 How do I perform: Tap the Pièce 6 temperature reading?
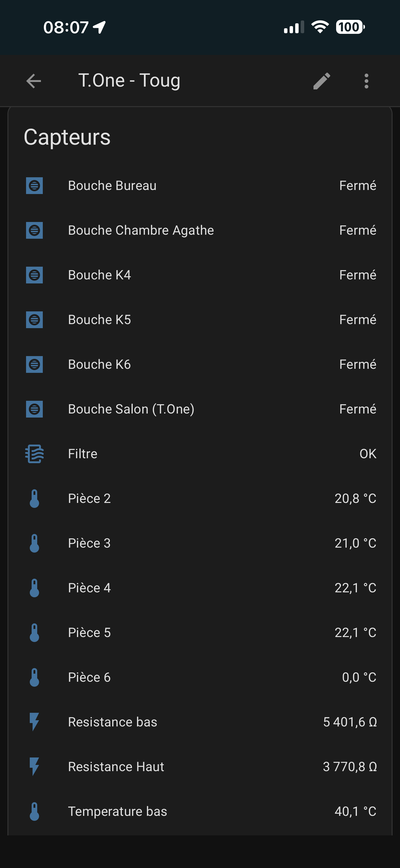click(359, 677)
